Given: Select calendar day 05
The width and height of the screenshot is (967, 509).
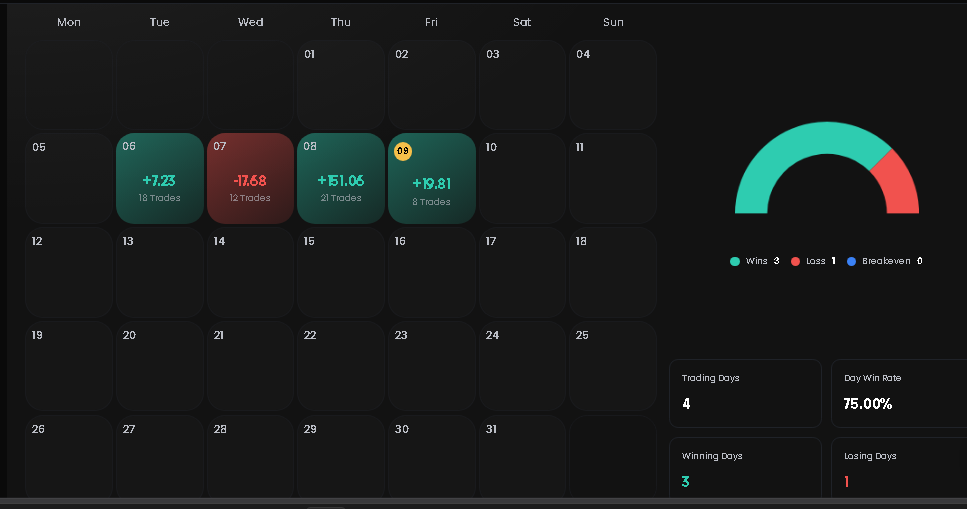Looking at the screenshot, I should [x=69, y=178].
